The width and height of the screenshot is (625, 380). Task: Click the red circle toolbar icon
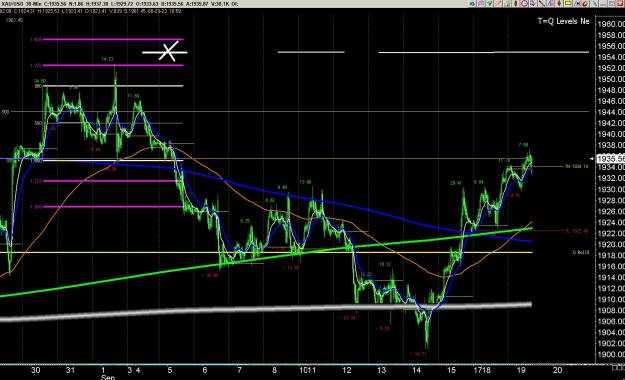coord(525,4)
